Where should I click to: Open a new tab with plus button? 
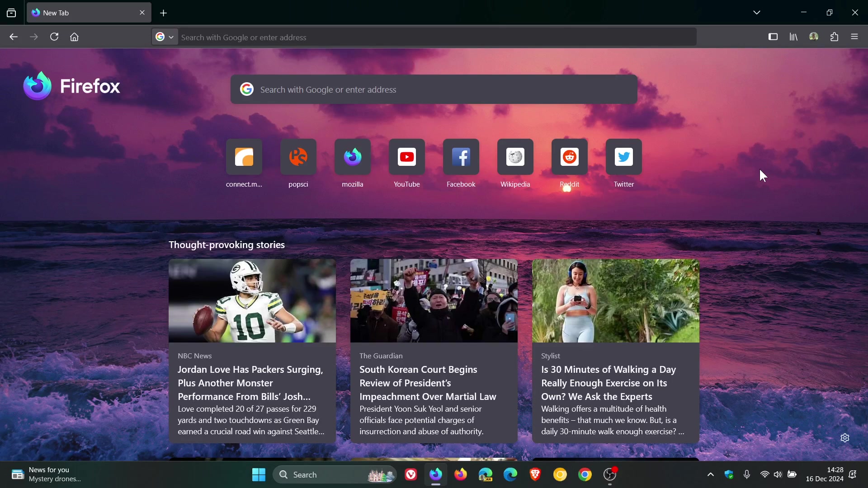164,14
